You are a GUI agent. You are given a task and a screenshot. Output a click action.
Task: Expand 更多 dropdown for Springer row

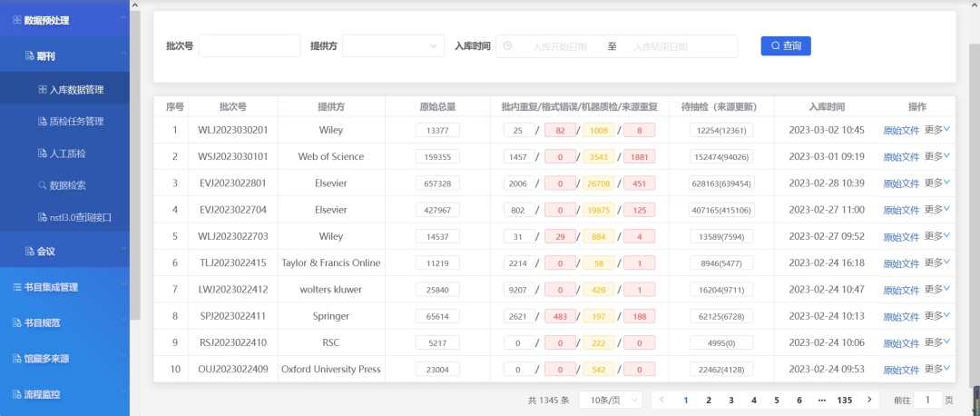coord(936,316)
